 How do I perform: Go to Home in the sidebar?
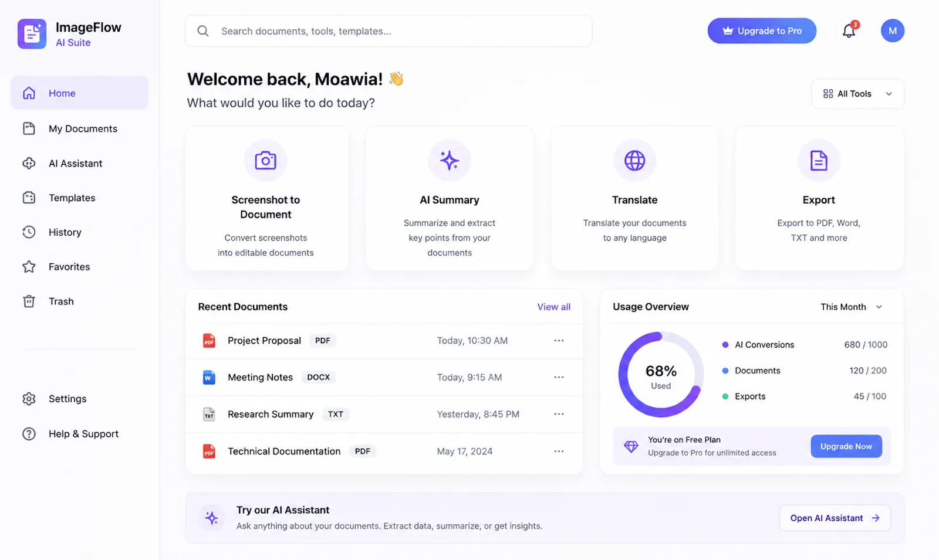tap(79, 93)
